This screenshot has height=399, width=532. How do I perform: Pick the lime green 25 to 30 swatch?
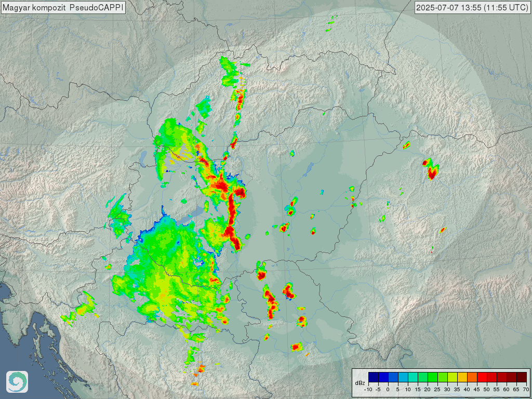tap(443, 377)
